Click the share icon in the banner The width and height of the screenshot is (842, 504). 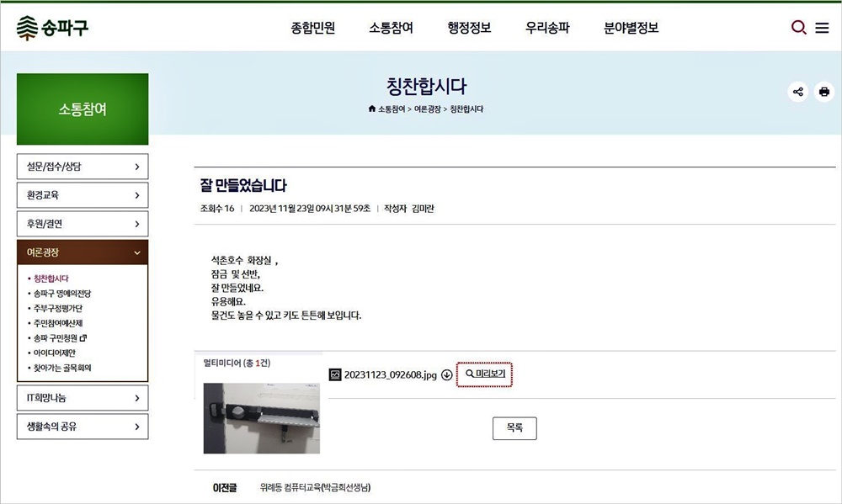tap(798, 92)
